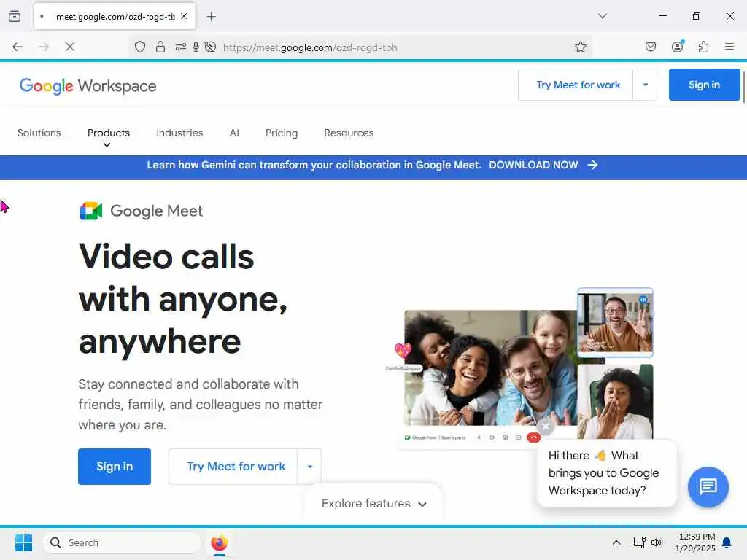Bookmark this page with the star
Image resolution: width=747 pixels, height=560 pixels.
pyautogui.click(x=580, y=47)
